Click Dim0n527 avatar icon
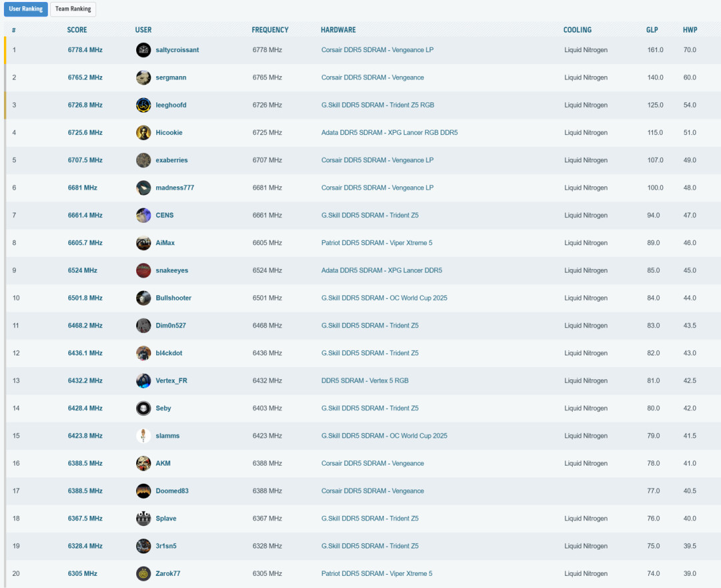 (x=144, y=326)
